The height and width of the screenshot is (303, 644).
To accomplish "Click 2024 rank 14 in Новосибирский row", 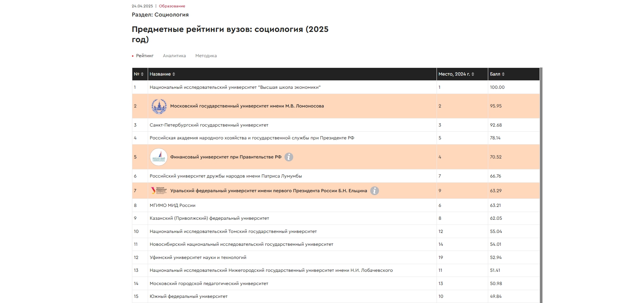I will click(x=441, y=244).
